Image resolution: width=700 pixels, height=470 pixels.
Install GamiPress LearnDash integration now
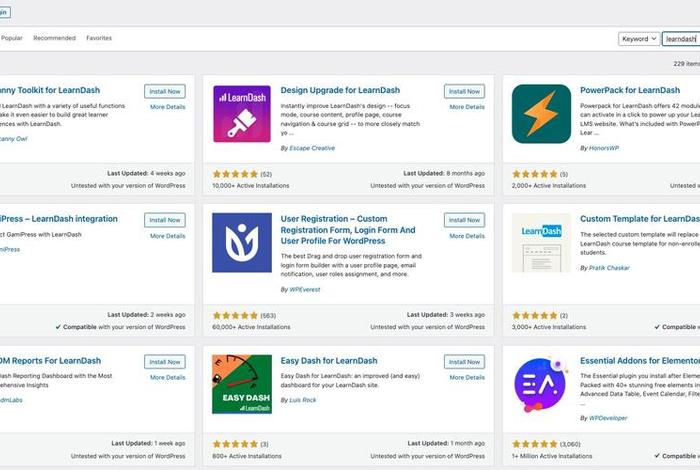click(x=165, y=220)
